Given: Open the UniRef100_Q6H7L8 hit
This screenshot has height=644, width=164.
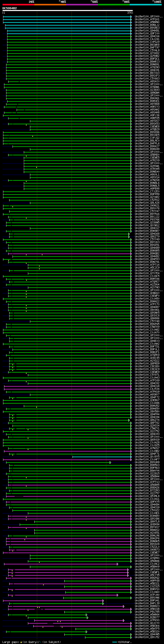Looking at the screenshot, I should pos(147,522).
